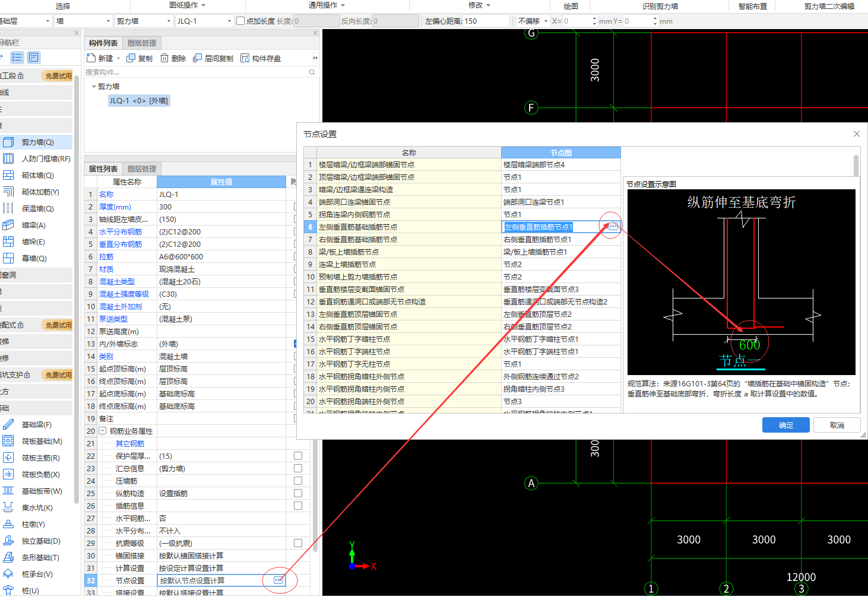Pick the 独立基础(D) isolated foundation icon
The height and width of the screenshot is (597, 868).
coord(8,541)
